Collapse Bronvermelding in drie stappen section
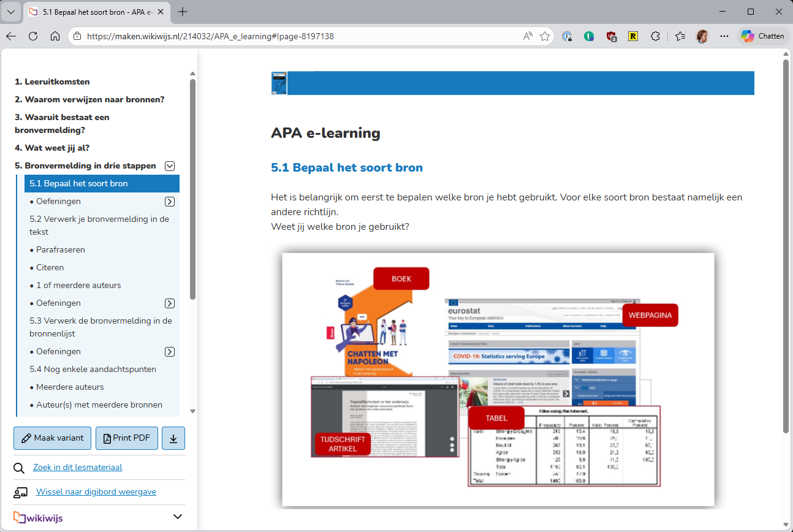 [x=170, y=165]
